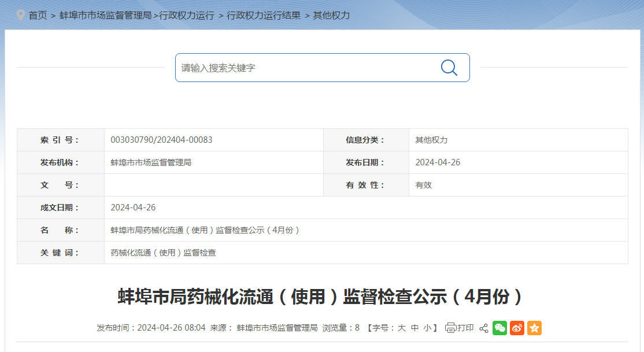
Task: Click keyword 药械化流通（使用）监督检查
Action: pyautogui.click(x=163, y=253)
